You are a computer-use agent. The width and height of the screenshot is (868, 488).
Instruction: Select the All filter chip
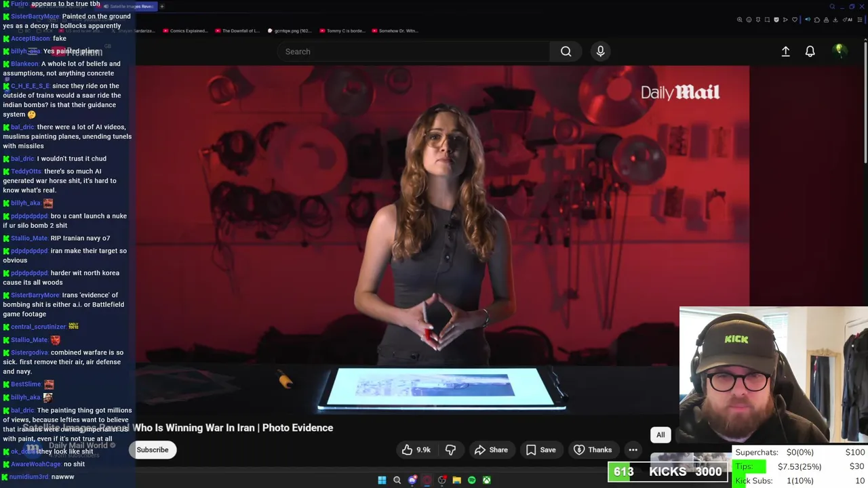point(660,434)
